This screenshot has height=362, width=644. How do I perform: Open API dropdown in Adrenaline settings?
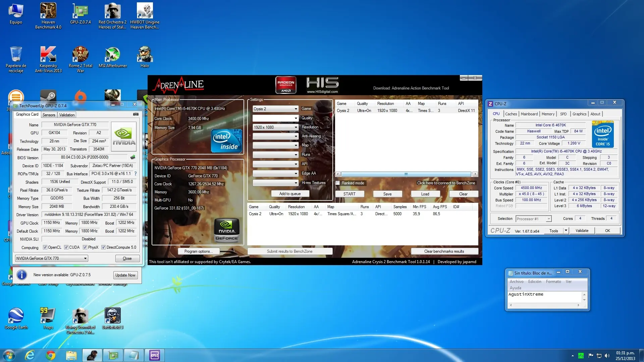(275, 164)
